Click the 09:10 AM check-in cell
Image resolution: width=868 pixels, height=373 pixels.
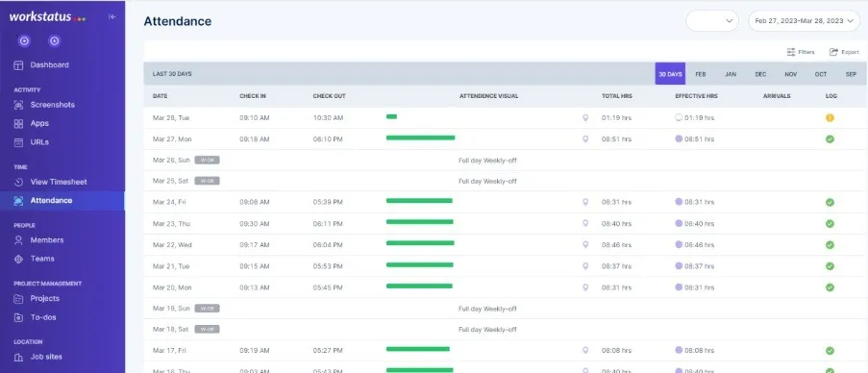[x=255, y=118]
